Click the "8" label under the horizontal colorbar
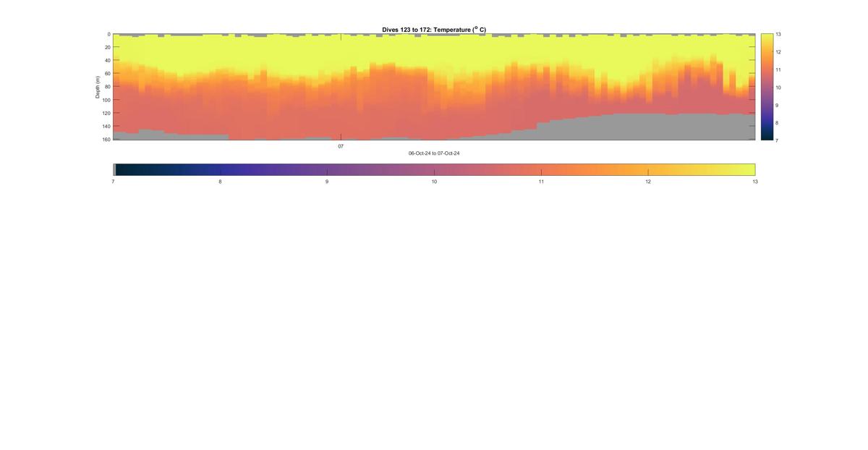868x450 pixels. coord(220,182)
